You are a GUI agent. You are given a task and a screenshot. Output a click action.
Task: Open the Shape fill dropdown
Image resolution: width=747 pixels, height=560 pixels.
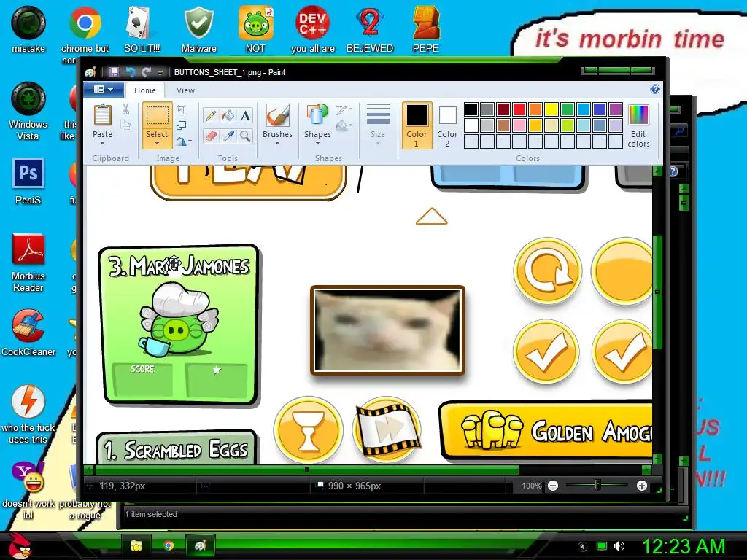point(344,125)
